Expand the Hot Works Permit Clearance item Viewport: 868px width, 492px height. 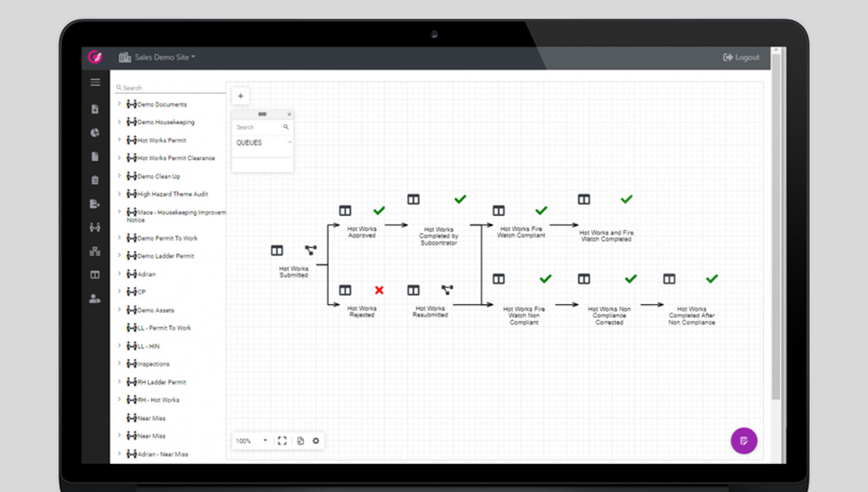[119, 158]
